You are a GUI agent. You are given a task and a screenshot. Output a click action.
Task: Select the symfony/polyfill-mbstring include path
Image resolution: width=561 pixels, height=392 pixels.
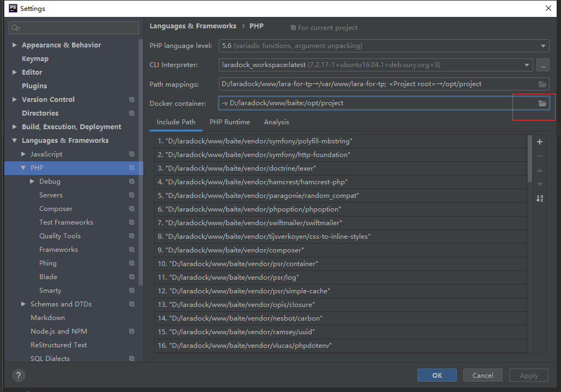(340, 141)
